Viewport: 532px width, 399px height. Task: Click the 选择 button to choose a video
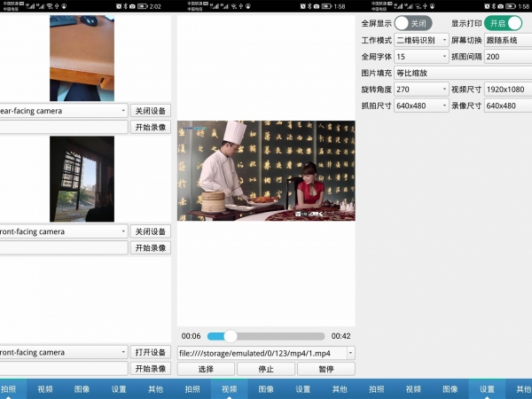coord(206,369)
